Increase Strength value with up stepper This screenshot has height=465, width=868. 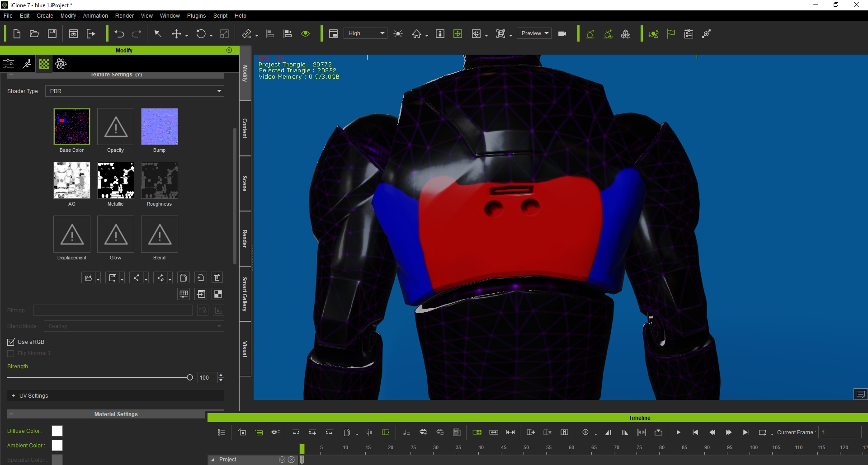pos(221,375)
